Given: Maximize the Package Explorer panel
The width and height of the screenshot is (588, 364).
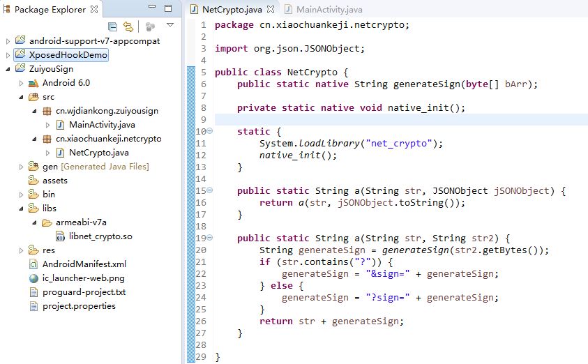Looking at the screenshot, I should click(168, 8).
